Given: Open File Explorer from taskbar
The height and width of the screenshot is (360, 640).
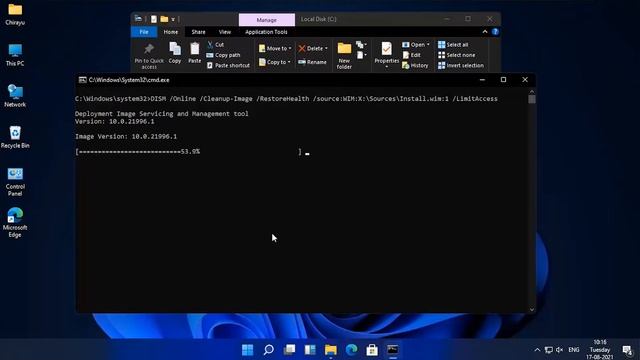Looking at the screenshot, I should 331,350.
